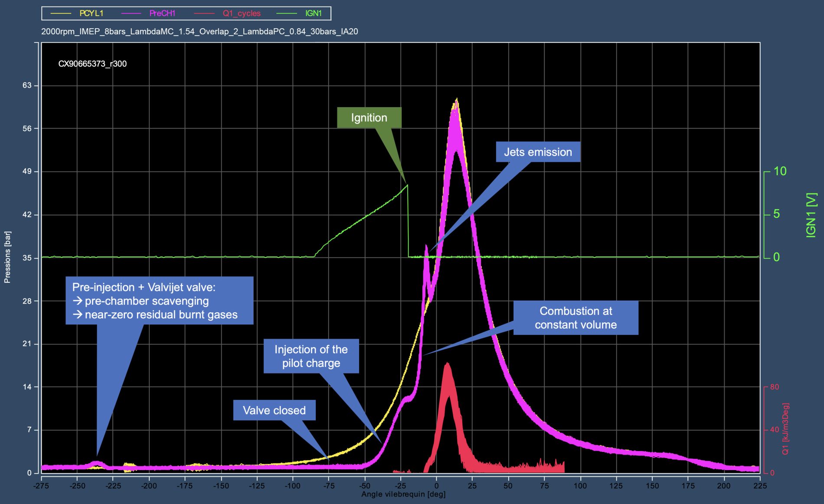Click the Combustion at constant volume label
Screen dimensions: 824x504
click(x=575, y=318)
